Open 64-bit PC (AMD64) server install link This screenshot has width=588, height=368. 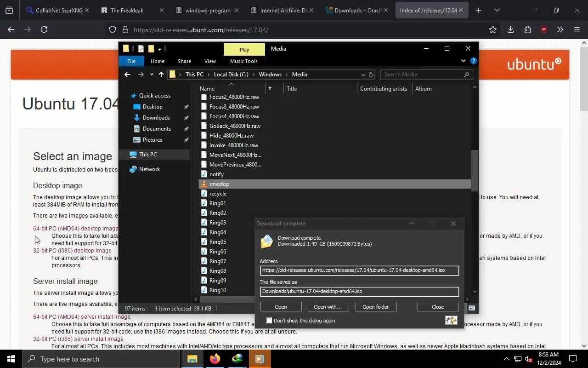[x=82, y=317]
